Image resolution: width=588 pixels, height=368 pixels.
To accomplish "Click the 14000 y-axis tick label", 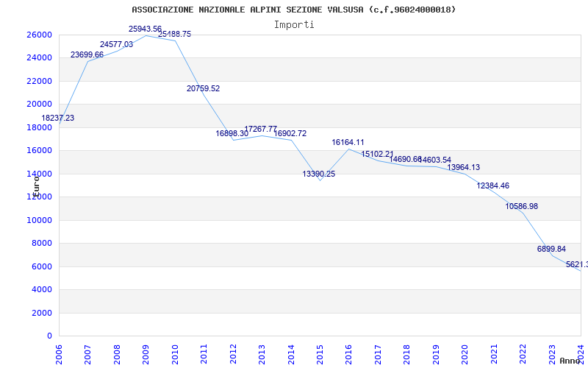I will (x=39, y=174).
